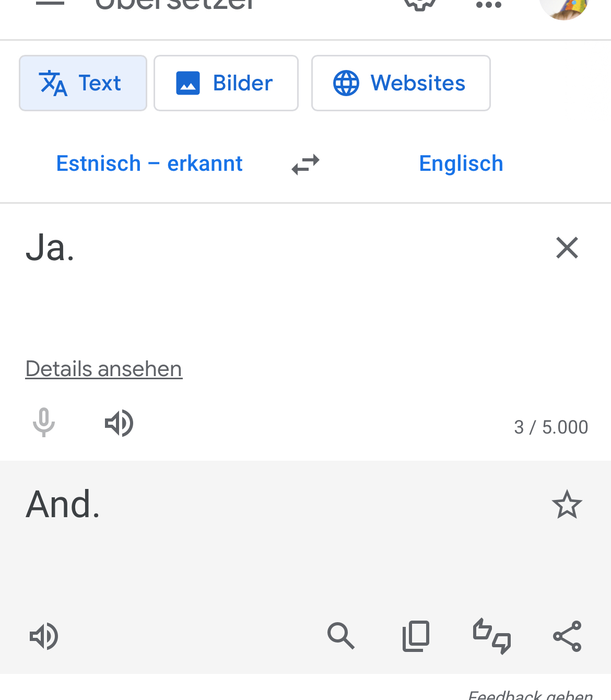Play audio of translated text
This screenshot has height=700, width=611.
[x=44, y=636]
